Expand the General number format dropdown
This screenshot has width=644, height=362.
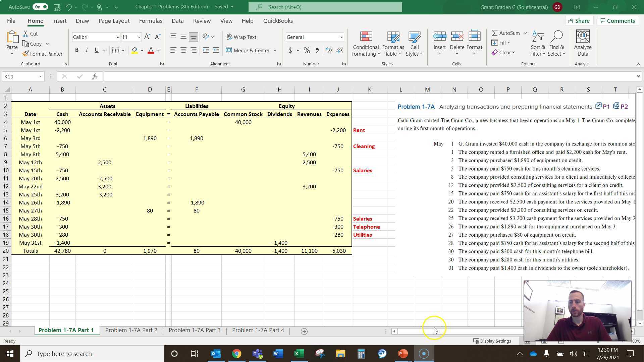pyautogui.click(x=341, y=37)
